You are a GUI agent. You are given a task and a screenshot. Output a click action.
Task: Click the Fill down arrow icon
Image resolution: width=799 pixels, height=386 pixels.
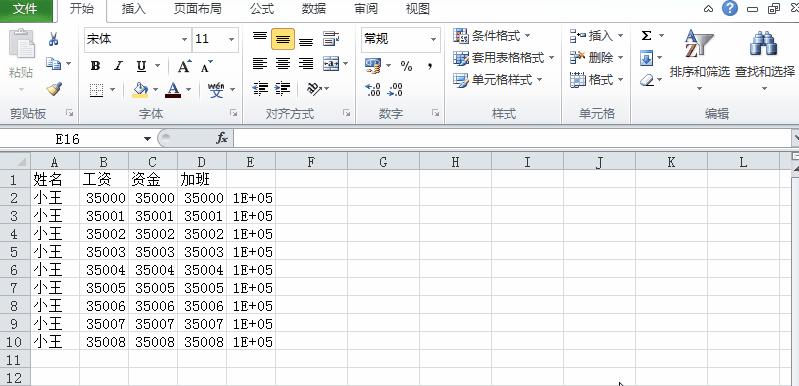coord(646,59)
